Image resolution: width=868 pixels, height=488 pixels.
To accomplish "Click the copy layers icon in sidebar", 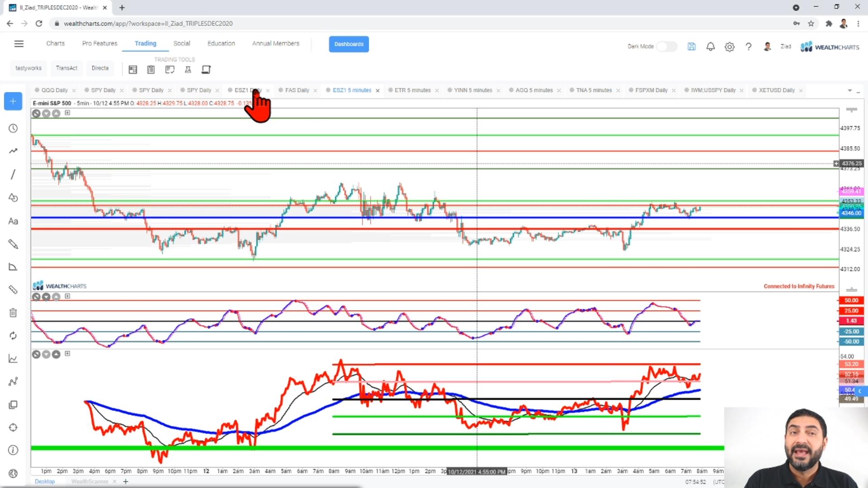I will pyautogui.click(x=13, y=405).
